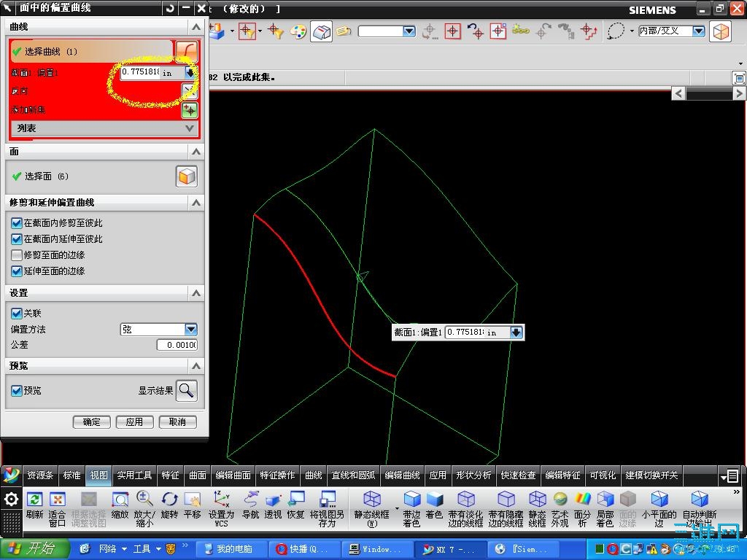The width and height of the screenshot is (747, 560).
Task: Click the 刷新 (Refresh) view icon
Action: pos(34,500)
